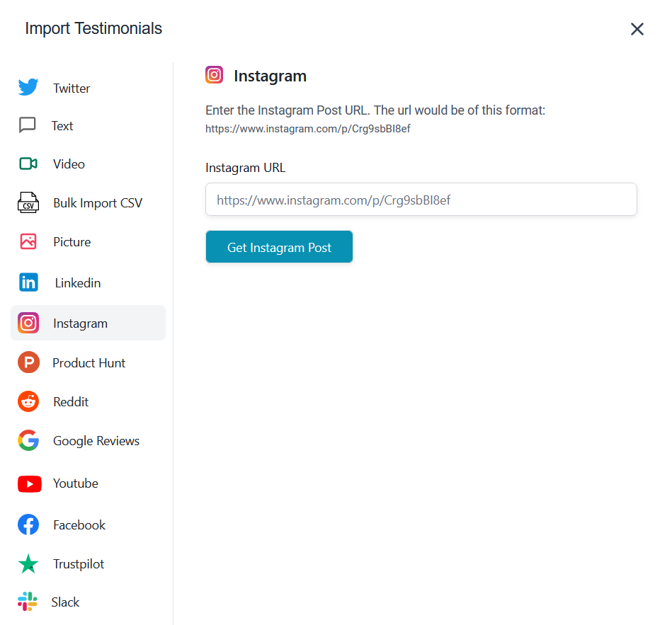672x625 pixels.
Task: Select the Google Reviews label
Action: pyautogui.click(x=96, y=441)
